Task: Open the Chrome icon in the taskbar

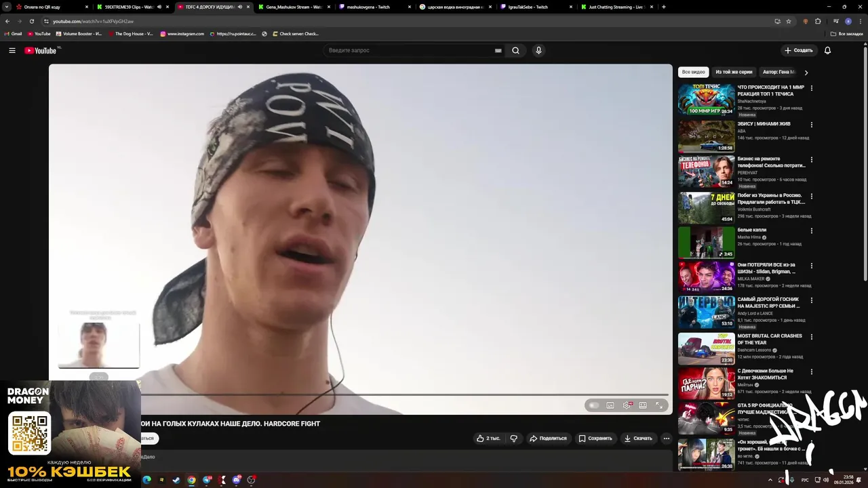Action: 192,480
